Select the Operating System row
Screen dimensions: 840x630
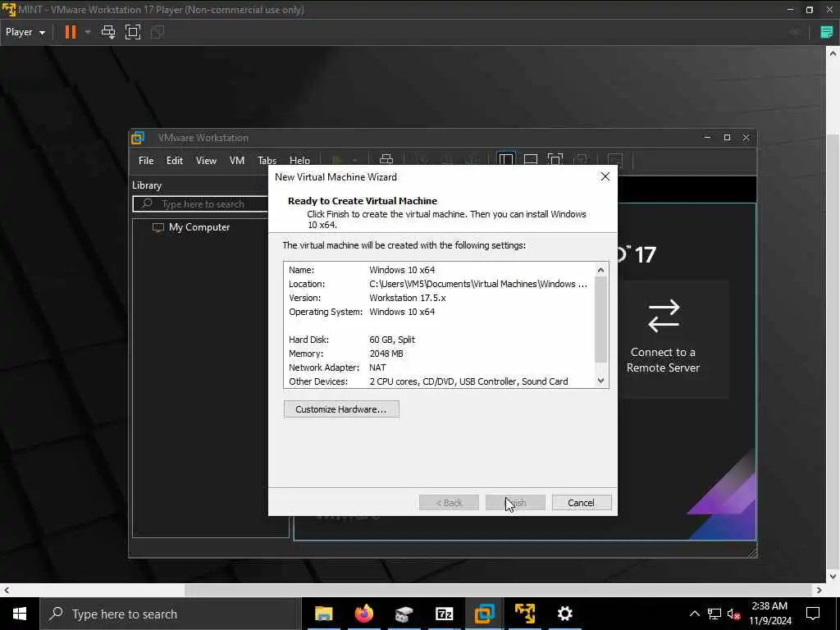440,312
